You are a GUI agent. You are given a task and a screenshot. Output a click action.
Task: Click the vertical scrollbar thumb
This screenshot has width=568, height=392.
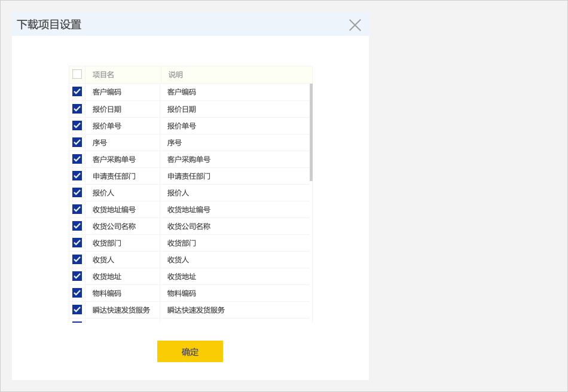point(311,132)
